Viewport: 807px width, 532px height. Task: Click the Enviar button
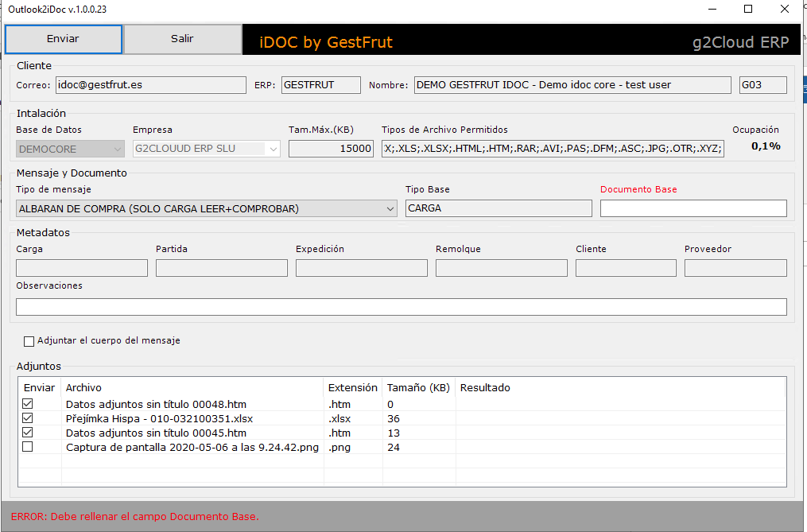point(64,39)
